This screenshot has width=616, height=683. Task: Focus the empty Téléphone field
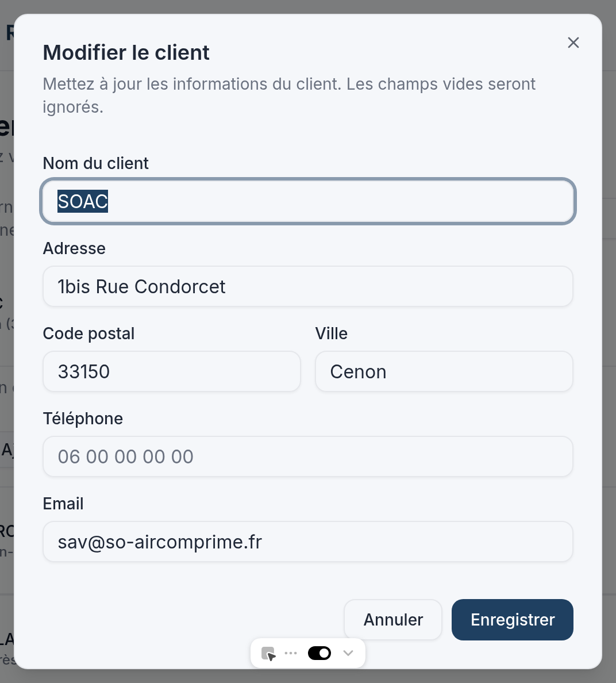(x=308, y=456)
